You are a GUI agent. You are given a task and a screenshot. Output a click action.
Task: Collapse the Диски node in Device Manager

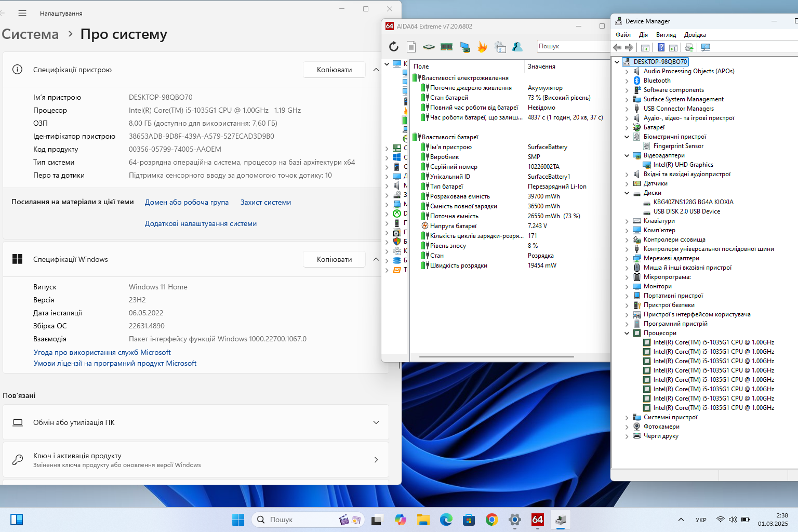(x=627, y=193)
